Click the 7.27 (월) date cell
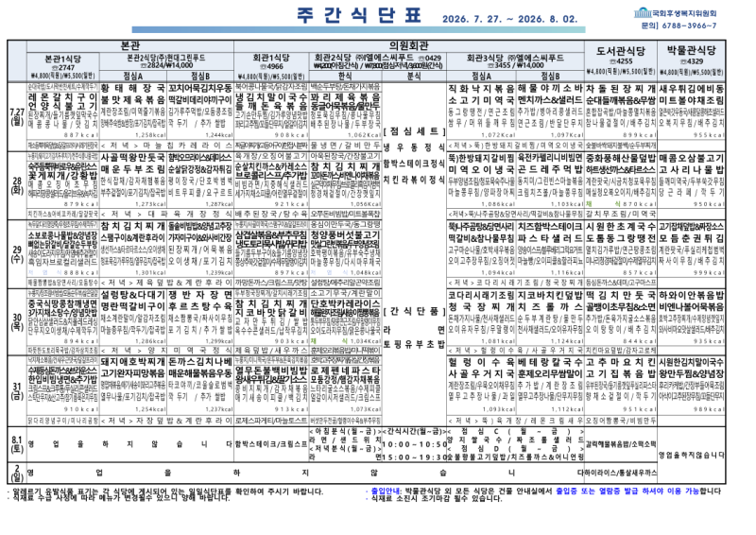Screen dimensions: 756x535 (17, 116)
